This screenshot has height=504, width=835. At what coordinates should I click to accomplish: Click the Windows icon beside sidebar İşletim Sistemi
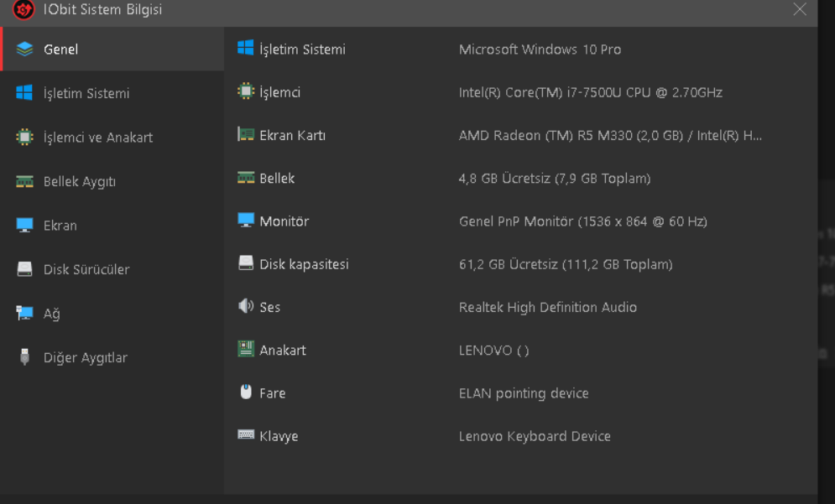coord(25,93)
